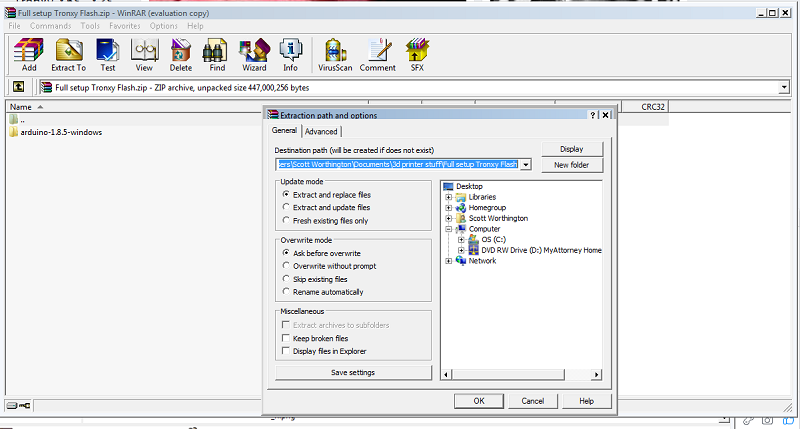Click the Test archive icon
Screen dimensions: 800x429
108,55
